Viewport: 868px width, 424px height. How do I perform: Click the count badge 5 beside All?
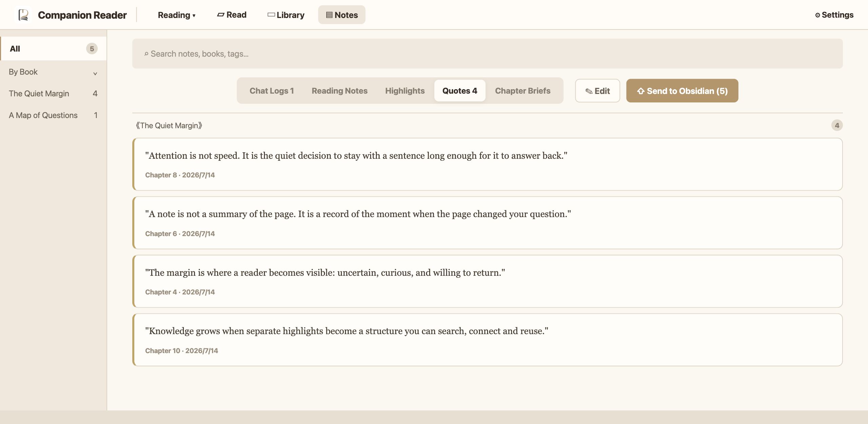coord(92,49)
